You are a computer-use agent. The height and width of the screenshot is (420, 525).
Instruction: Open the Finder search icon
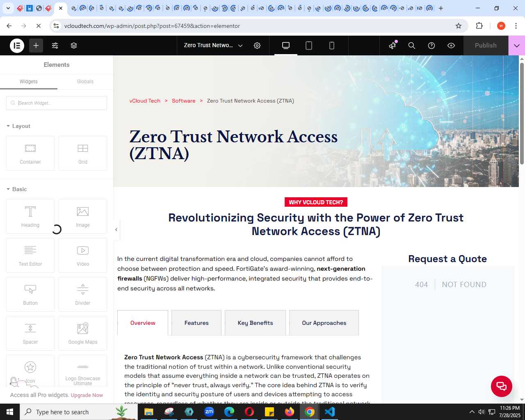tap(412, 46)
